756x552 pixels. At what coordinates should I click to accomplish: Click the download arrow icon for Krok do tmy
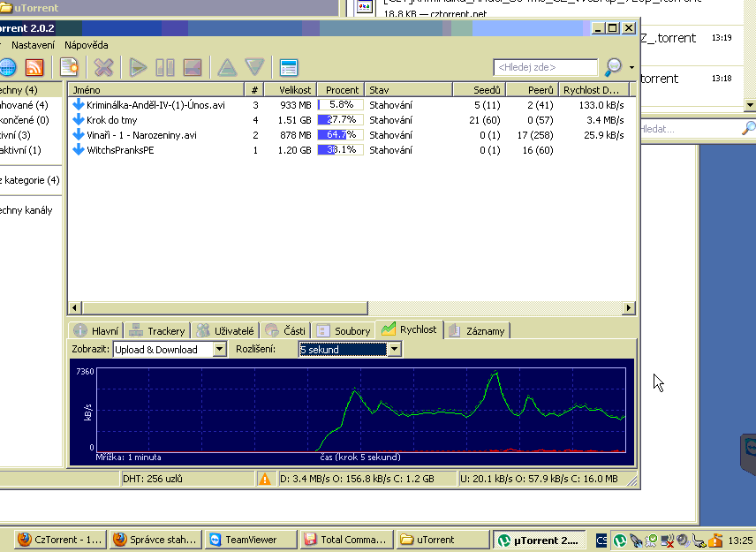pos(78,119)
